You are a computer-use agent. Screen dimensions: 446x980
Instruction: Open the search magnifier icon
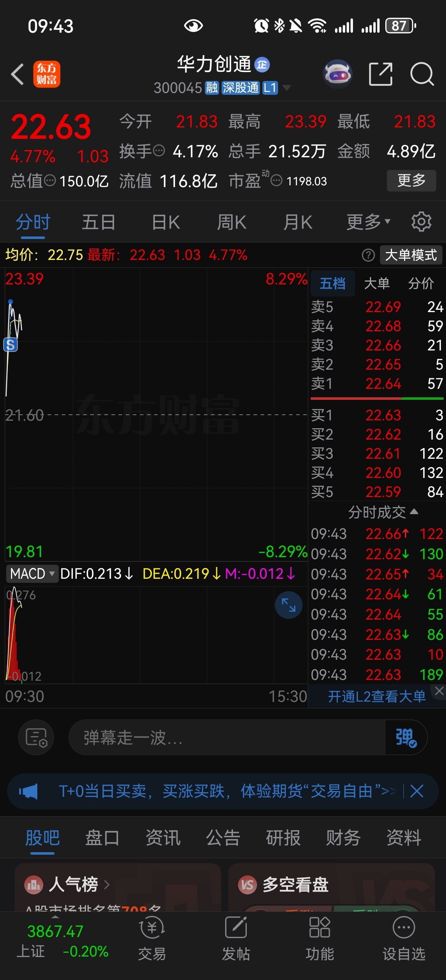point(422,74)
